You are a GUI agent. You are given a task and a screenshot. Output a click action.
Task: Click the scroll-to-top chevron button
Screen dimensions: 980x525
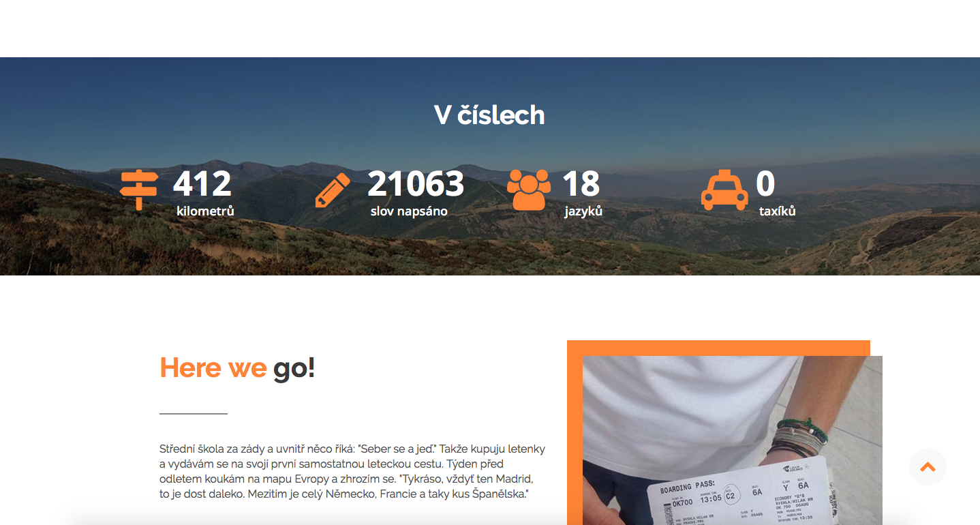(928, 467)
